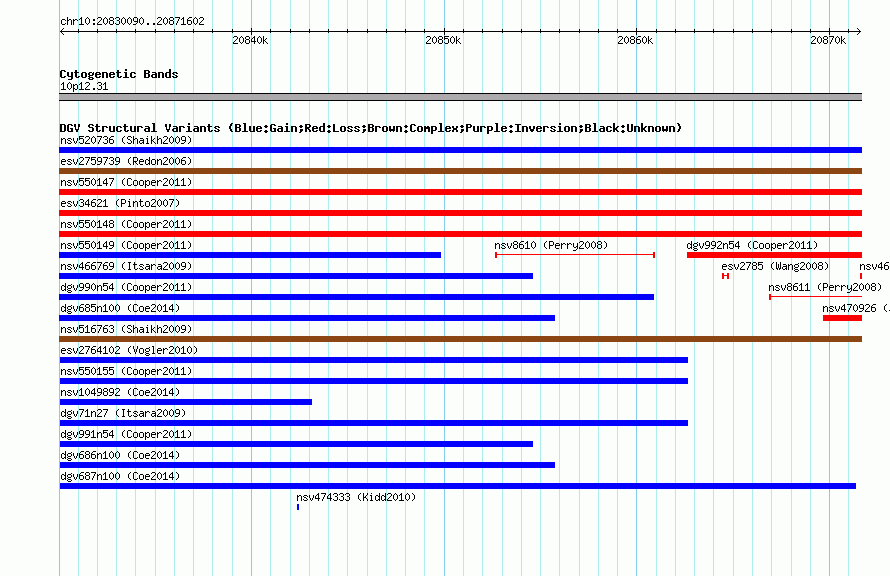890x576 pixels.
Task: Open the nsv466769 (Itsara2009) label
Action: tap(126, 266)
